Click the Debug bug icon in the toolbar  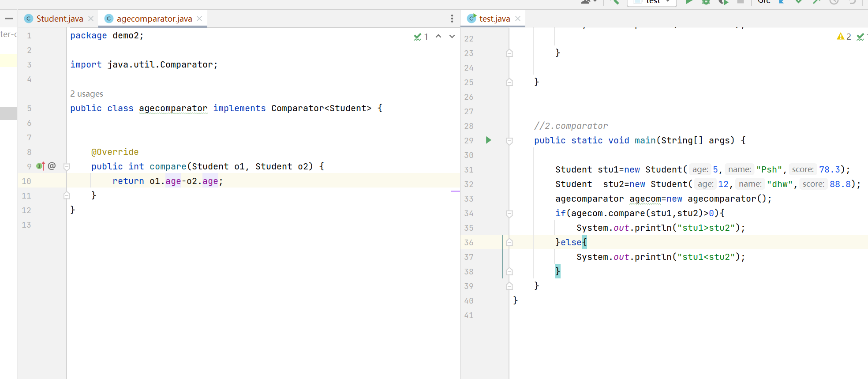click(706, 2)
